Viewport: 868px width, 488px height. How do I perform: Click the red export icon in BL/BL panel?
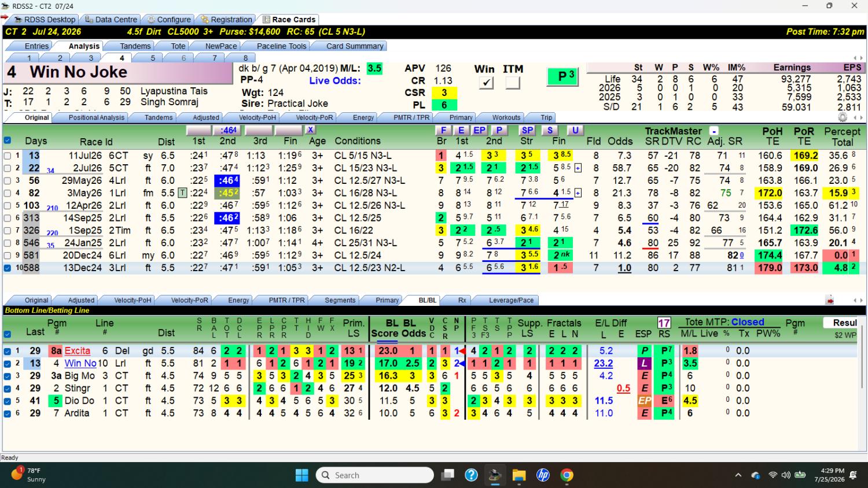(830, 300)
